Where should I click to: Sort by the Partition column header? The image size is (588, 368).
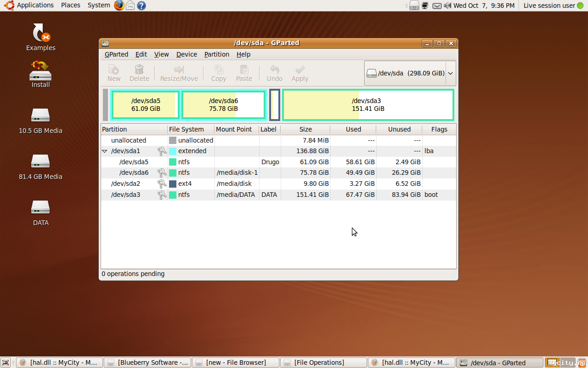pyautogui.click(x=134, y=129)
